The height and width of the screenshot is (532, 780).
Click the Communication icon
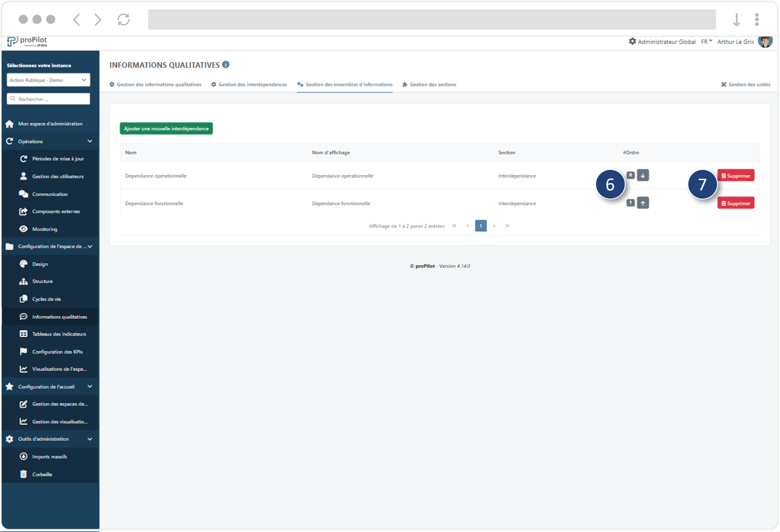23,193
